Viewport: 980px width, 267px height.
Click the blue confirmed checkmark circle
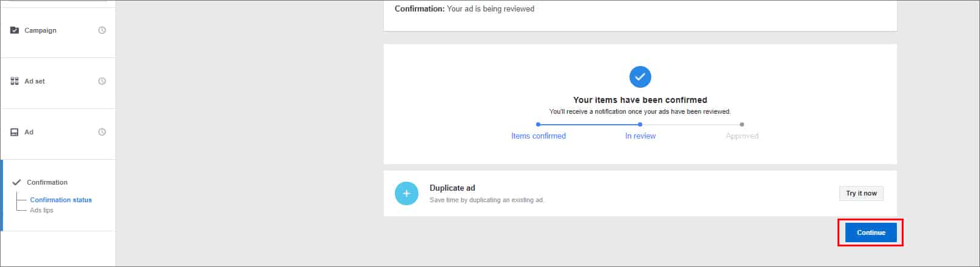pyautogui.click(x=640, y=77)
